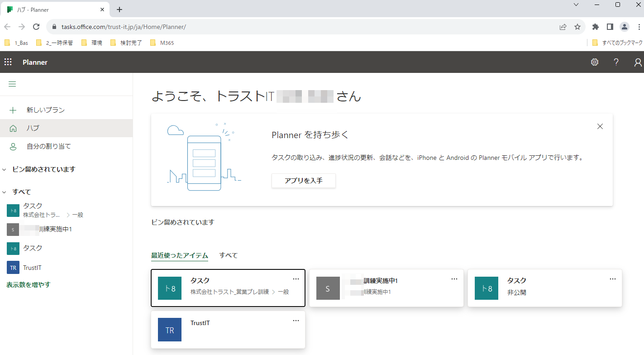Open タスク plan with 一般 in sidebar
Screen dimensions: 644x355
pyautogui.click(x=66, y=211)
